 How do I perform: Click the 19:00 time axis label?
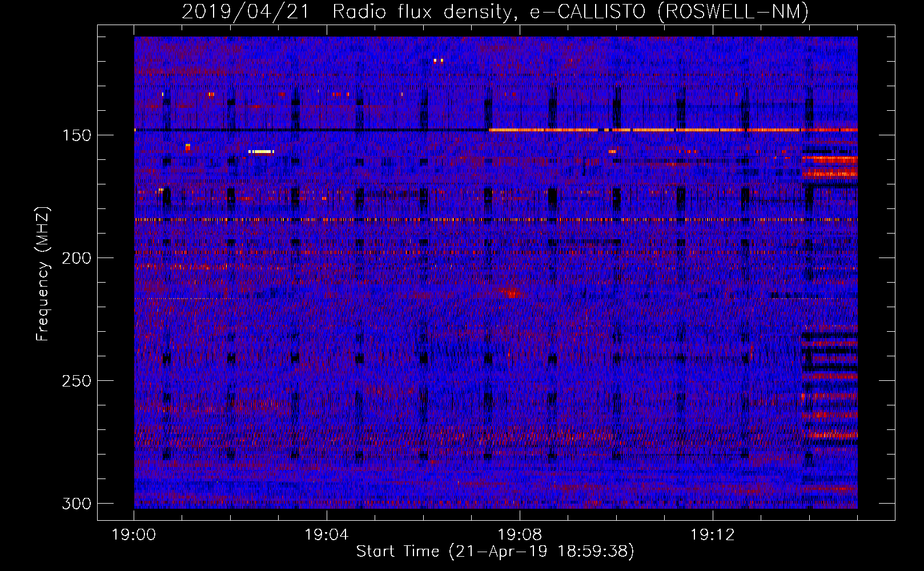[134, 535]
